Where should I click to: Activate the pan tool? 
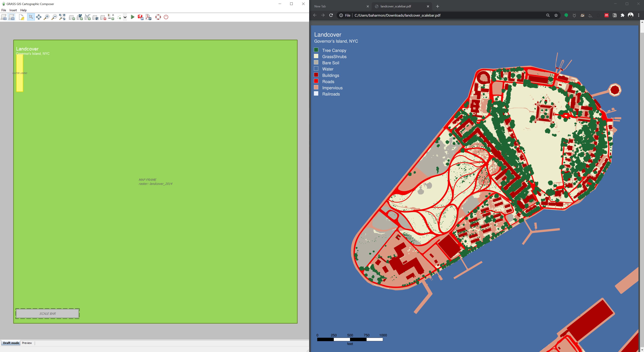[39, 17]
